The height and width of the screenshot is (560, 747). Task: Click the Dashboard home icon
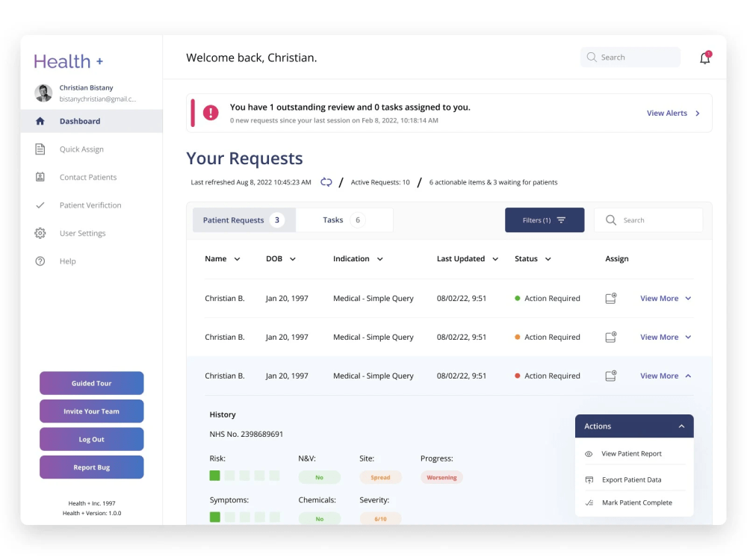coord(40,121)
